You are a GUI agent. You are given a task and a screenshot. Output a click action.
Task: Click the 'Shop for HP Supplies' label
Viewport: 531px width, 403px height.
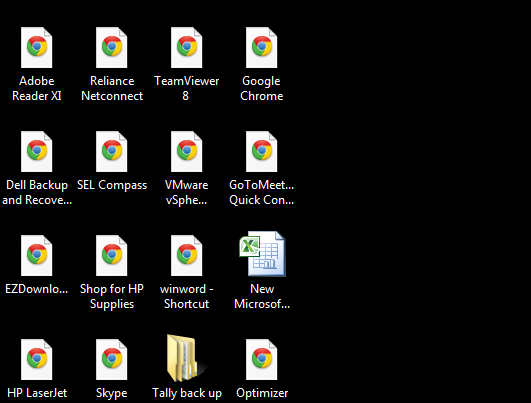(112, 297)
